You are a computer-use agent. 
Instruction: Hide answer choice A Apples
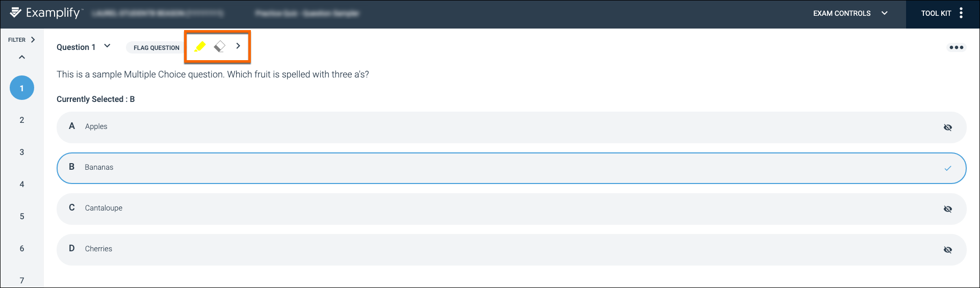pyautogui.click(x=948, y=127)
